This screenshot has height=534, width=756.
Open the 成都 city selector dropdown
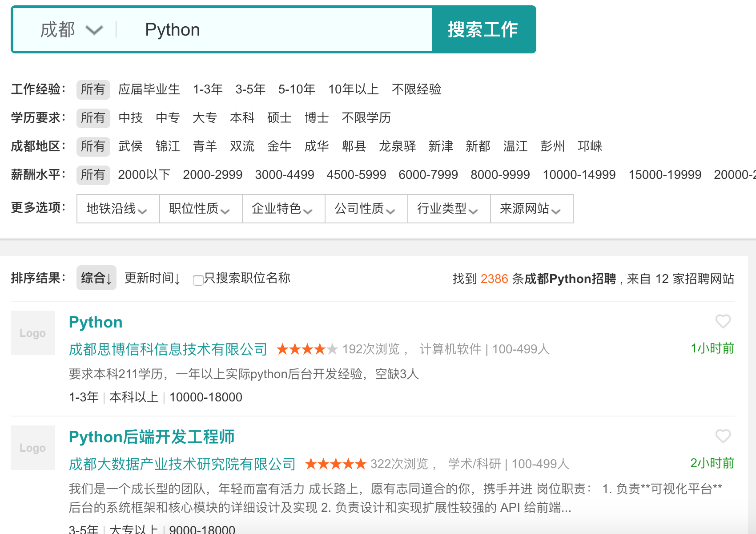point(71,30)
